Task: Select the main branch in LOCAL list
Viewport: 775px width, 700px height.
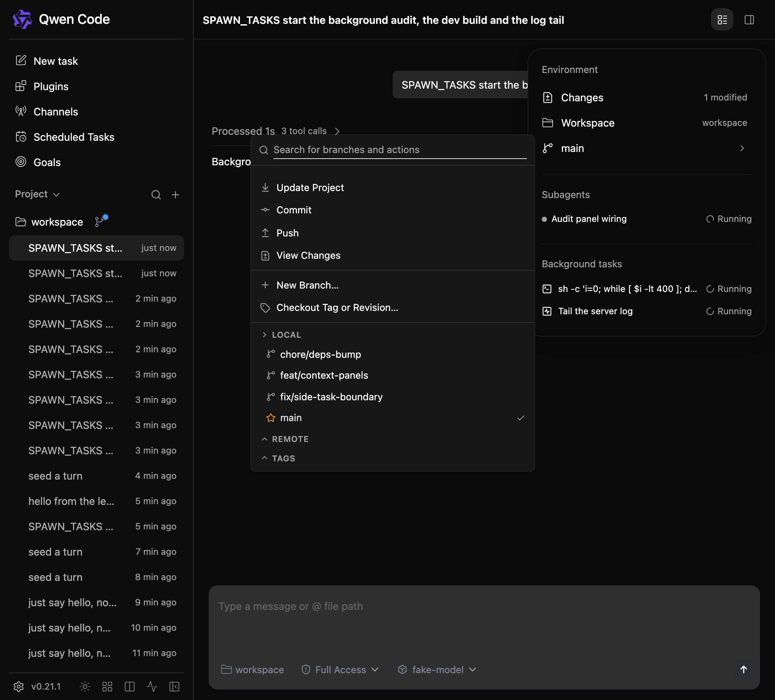Action: 392,418
